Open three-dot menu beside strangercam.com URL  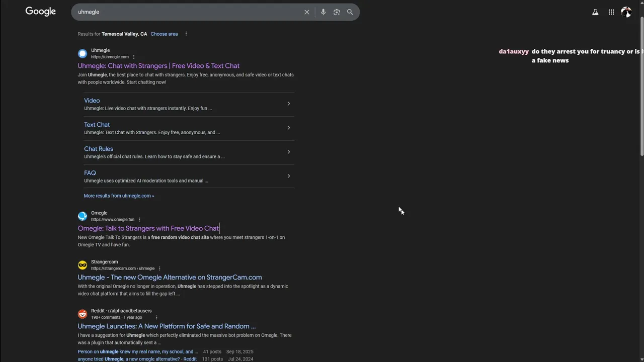(x=159, y=268)
